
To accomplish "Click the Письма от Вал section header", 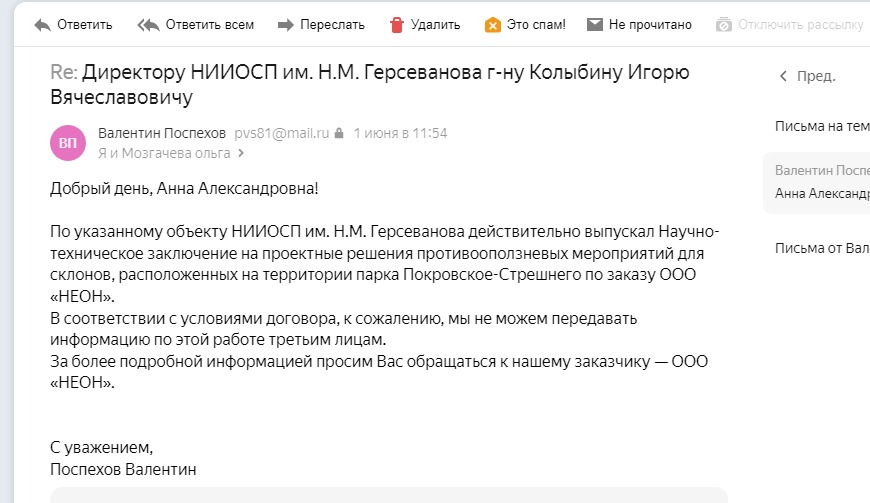I will (822, 248).
